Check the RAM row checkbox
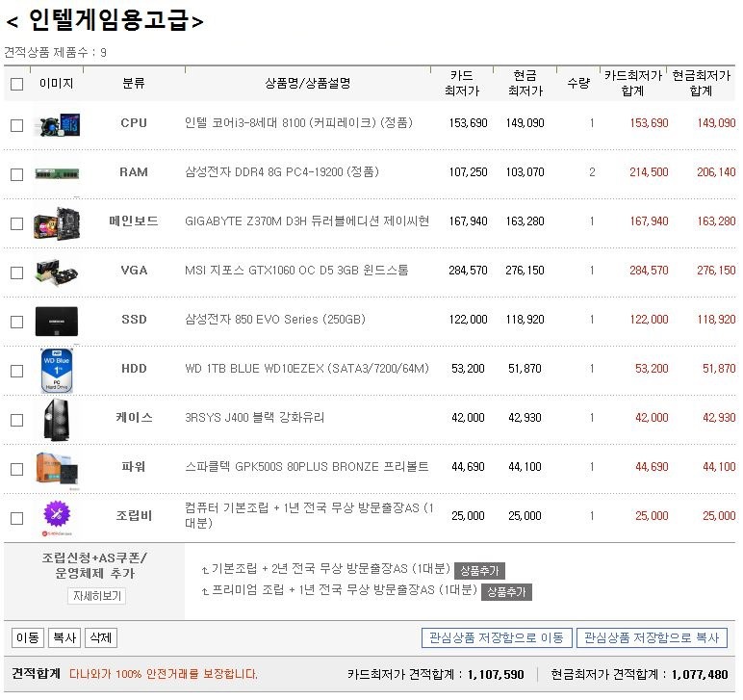The width and height of the screenshot is (743, 700). (x=16, y=174)
